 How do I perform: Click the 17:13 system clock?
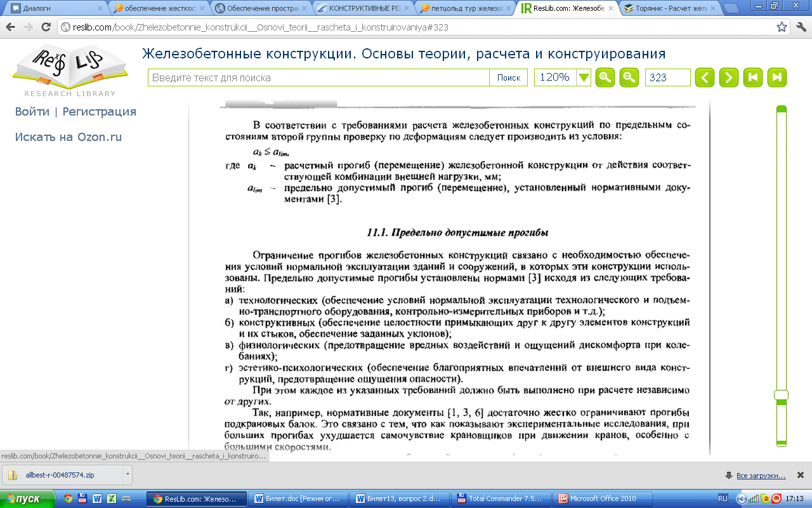pos(796,498)
